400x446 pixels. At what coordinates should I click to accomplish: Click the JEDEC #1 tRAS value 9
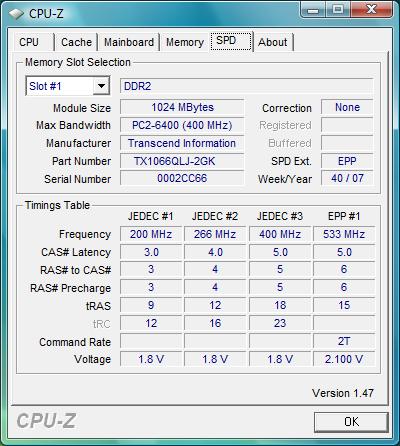(151, 305)
